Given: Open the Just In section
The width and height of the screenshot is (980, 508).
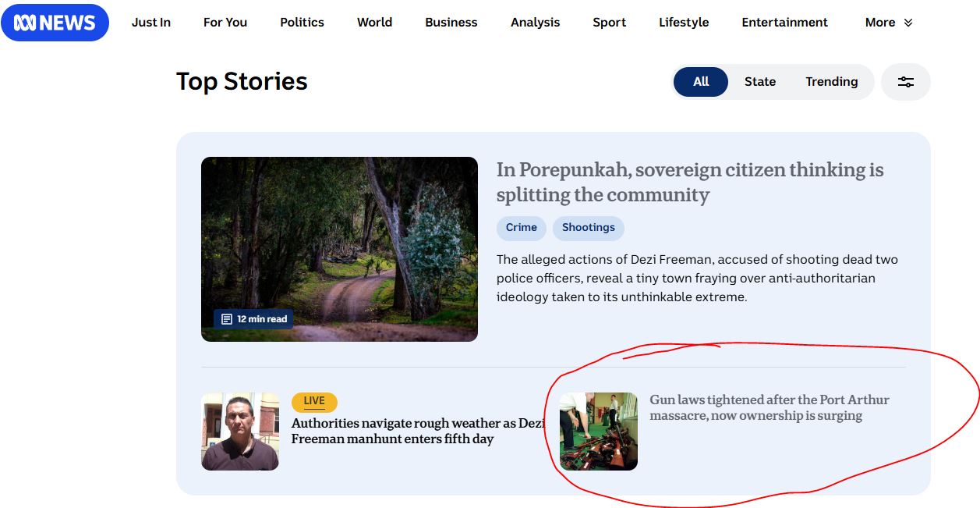Looking at the screenshot, I should click(x=151, y=23).
